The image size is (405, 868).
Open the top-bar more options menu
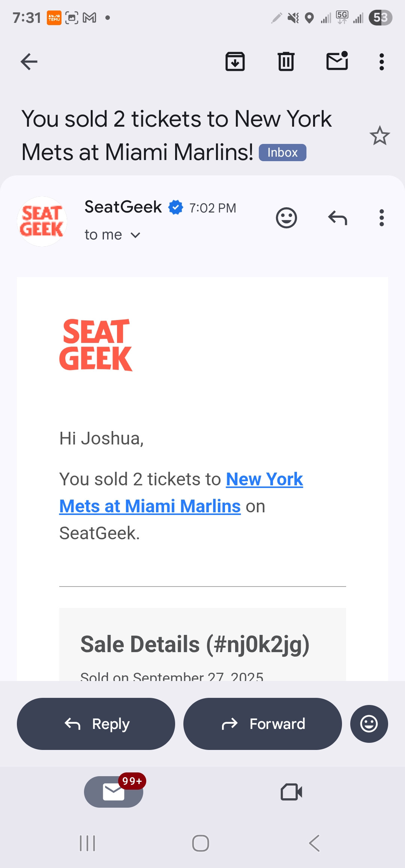point(381,62)
